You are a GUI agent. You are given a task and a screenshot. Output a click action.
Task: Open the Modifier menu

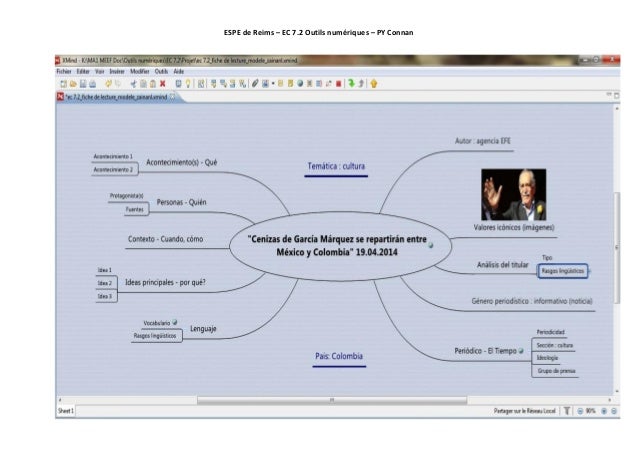point(140,71)
